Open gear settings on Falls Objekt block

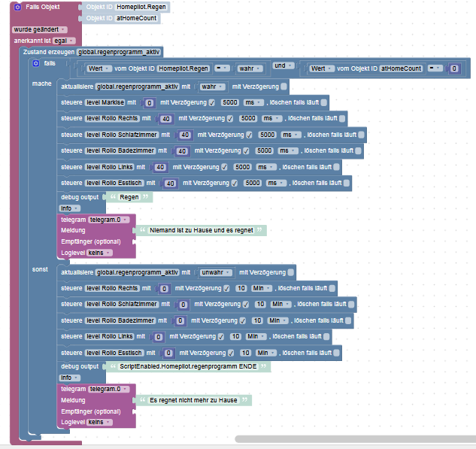pos(17,7)
